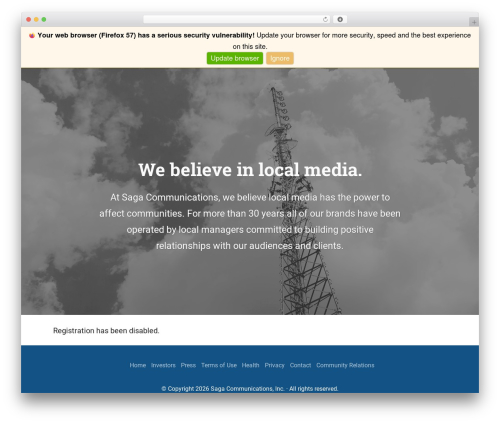Viewport: 500px width, 423px height.
Task: Open the Community Relations footer link
Action: tap(345, 365)
